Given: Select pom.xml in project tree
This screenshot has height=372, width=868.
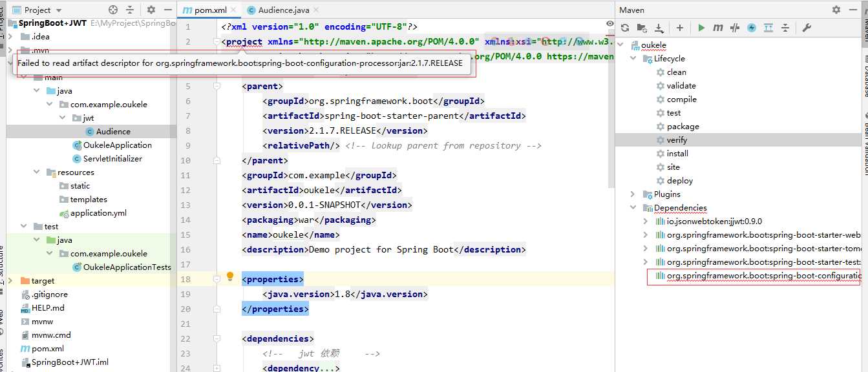Looking at the screenshot, I should (47, 349).
